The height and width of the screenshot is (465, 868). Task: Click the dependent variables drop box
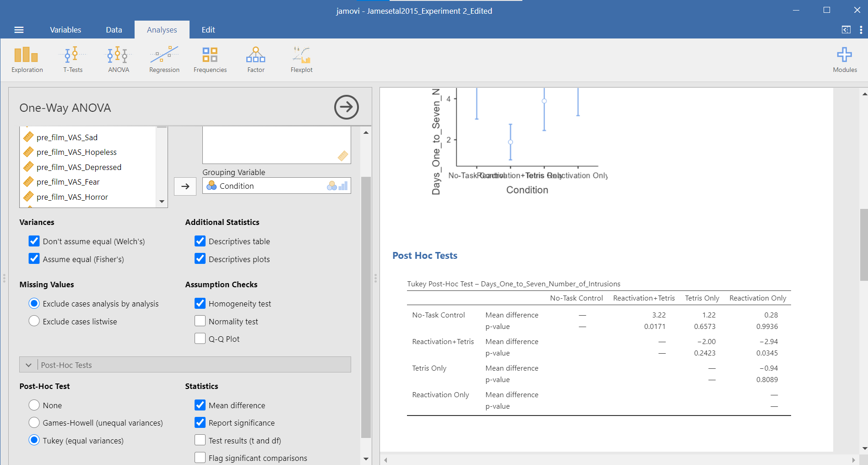coord(277,145)
